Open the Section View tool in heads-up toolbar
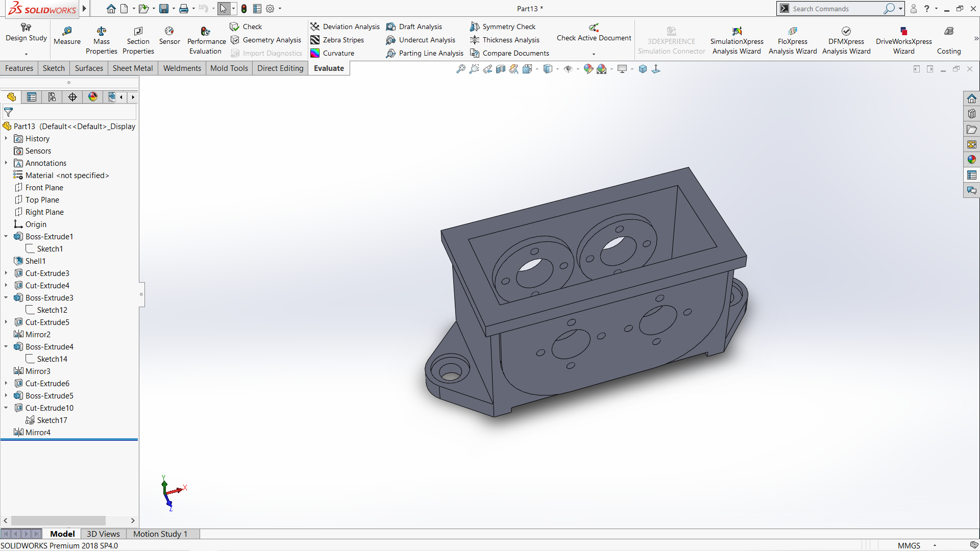Screen dimensions: 980x551 (x=501, y=69)
